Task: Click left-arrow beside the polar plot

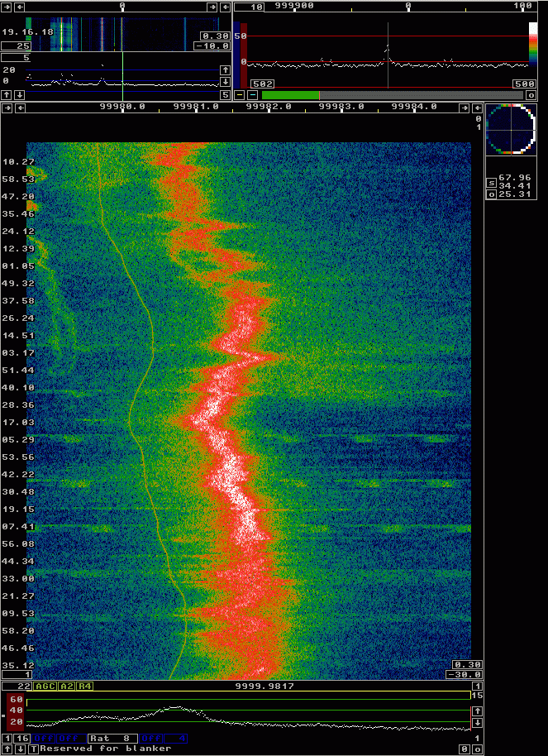Action: coord(477,108)
